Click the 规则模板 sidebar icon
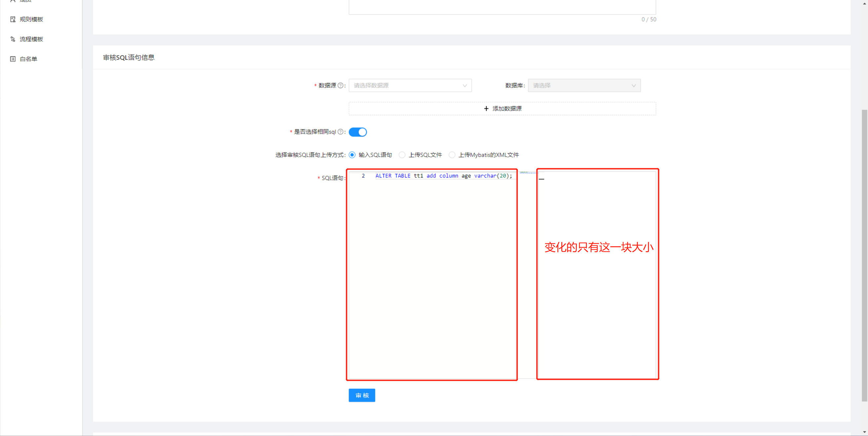Viewport: 868px width, 436px height. (x=13, y=19)
